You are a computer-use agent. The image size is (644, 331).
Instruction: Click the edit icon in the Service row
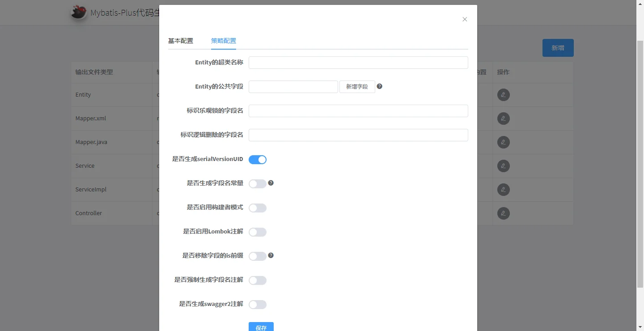(504, 166)
